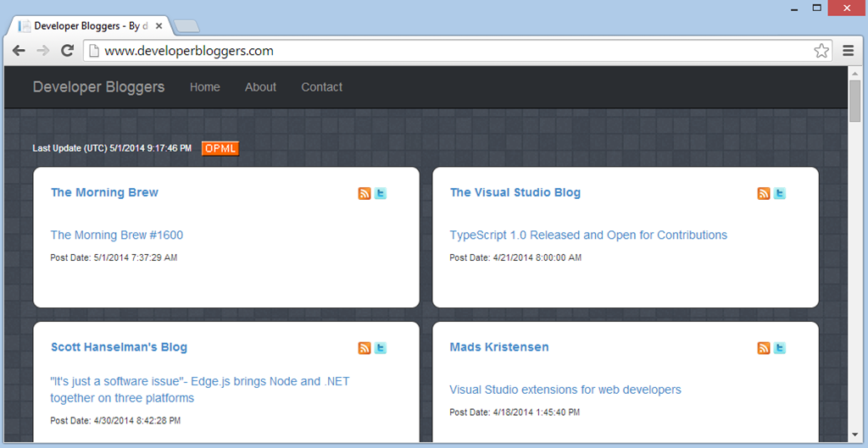
Task: Open The Visual Studio Blog Twitter icon
Action: click(x=780, y=194)
